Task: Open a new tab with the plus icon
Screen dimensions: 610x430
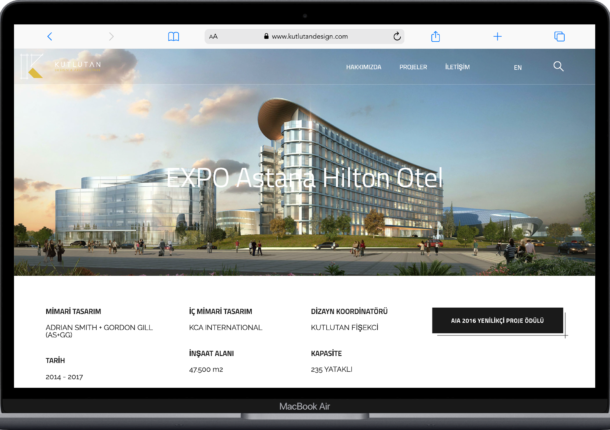Action: coord(497,36)
